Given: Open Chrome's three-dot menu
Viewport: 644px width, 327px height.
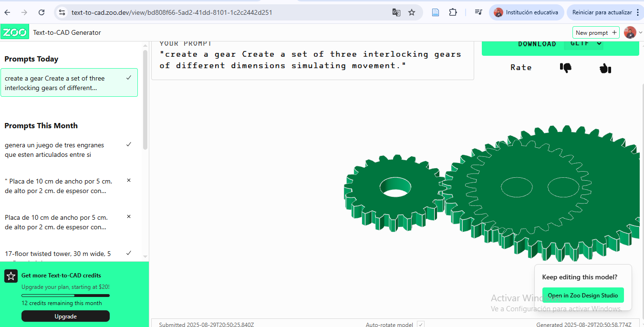Looking at the screenshot, I should (638, 12).
